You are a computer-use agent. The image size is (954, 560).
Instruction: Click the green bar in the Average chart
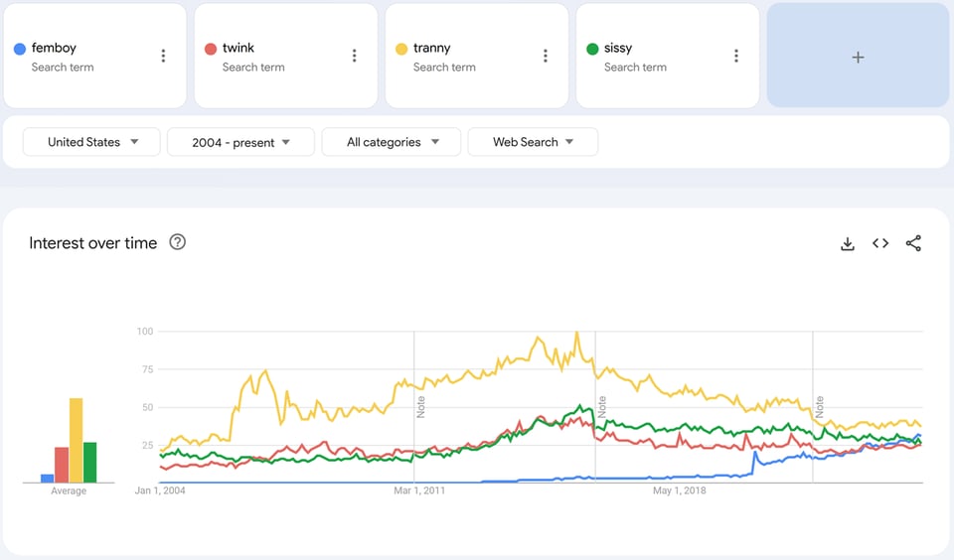click(x=90, y=463)
